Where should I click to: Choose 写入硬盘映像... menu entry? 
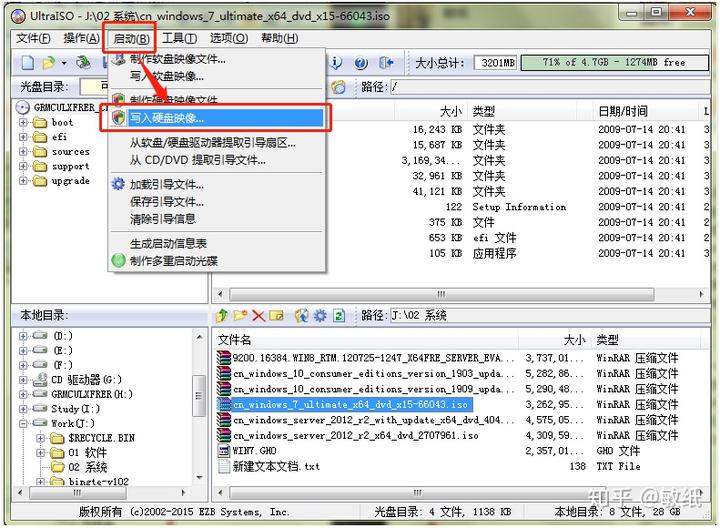217,118
